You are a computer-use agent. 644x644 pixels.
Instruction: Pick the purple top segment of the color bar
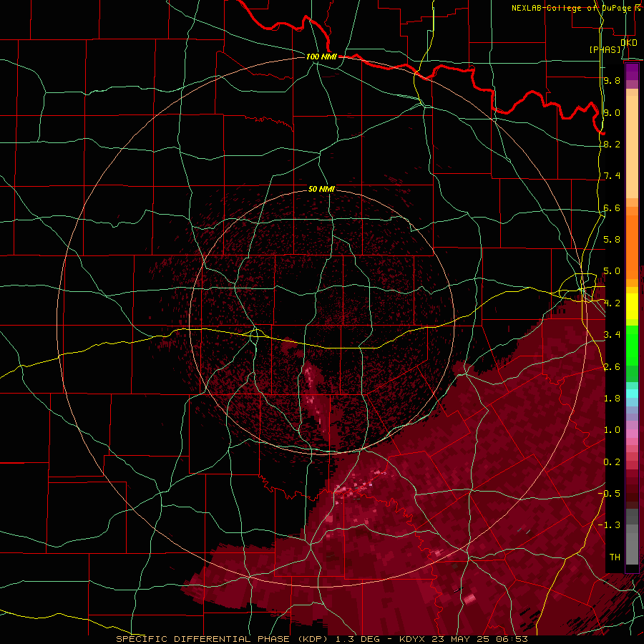(x=632, y=72)
